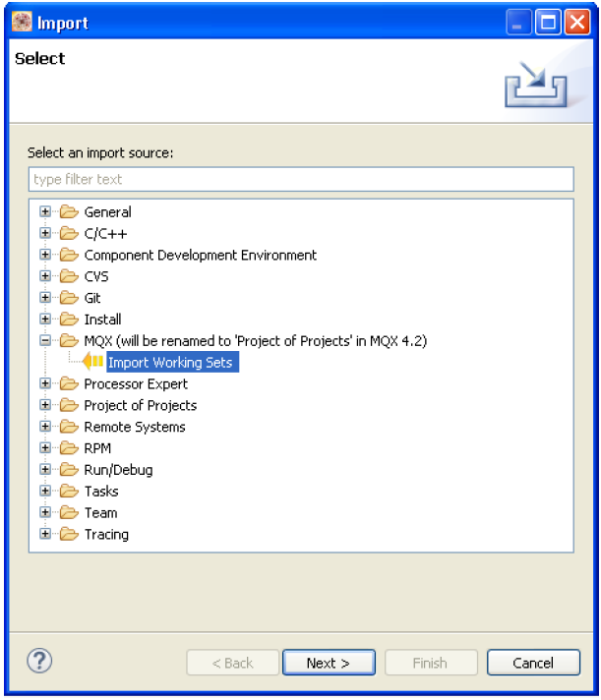
Task: Select Import Working Sets item
Action: [170, 363]
